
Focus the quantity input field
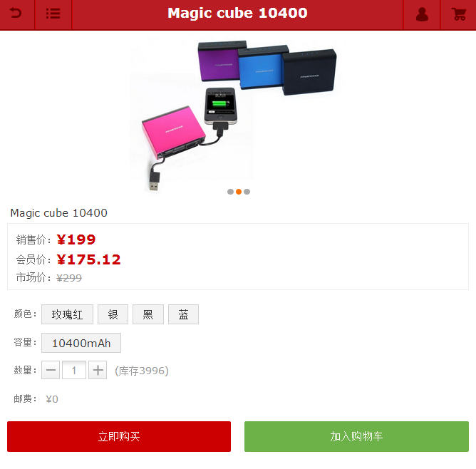[x=74, y=370]
